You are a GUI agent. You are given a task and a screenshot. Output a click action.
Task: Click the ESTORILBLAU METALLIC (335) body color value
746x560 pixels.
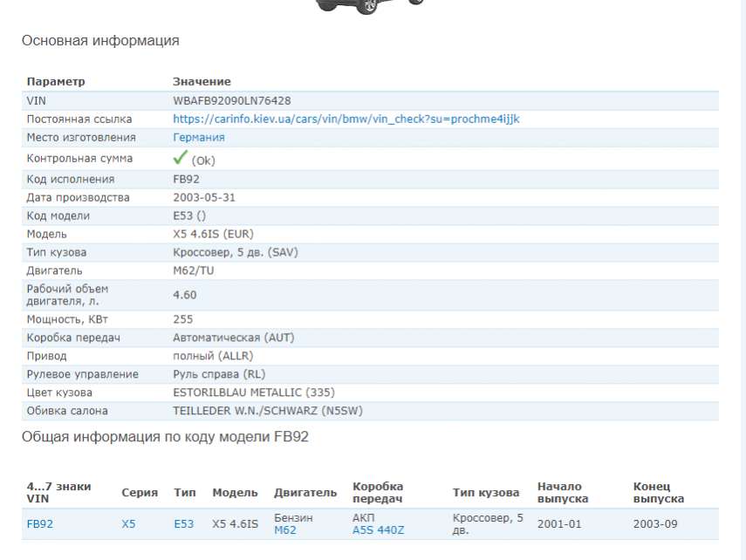(253, 393)
